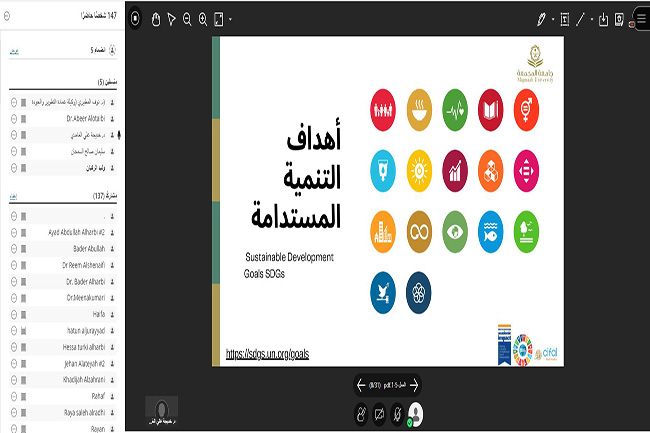Open controls for hatun aljurayyad
The width and height of the screenshot is (650, 433).
[14, 331]
